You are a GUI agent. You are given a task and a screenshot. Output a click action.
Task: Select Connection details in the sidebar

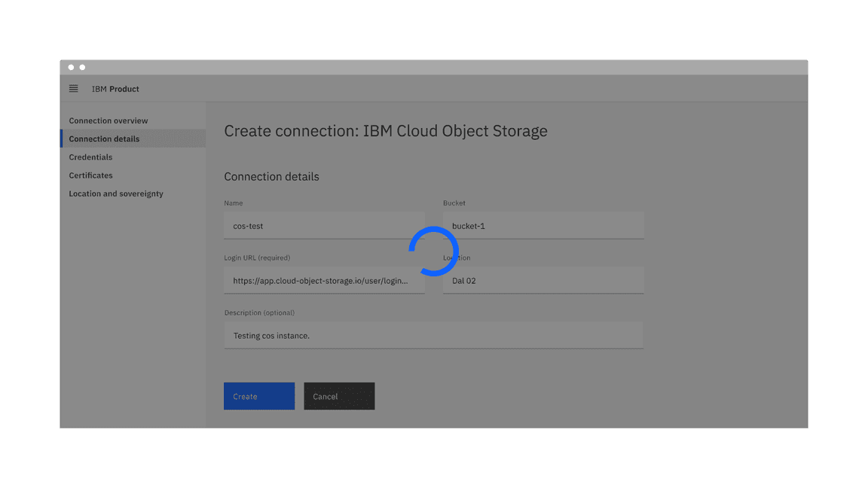104,139
